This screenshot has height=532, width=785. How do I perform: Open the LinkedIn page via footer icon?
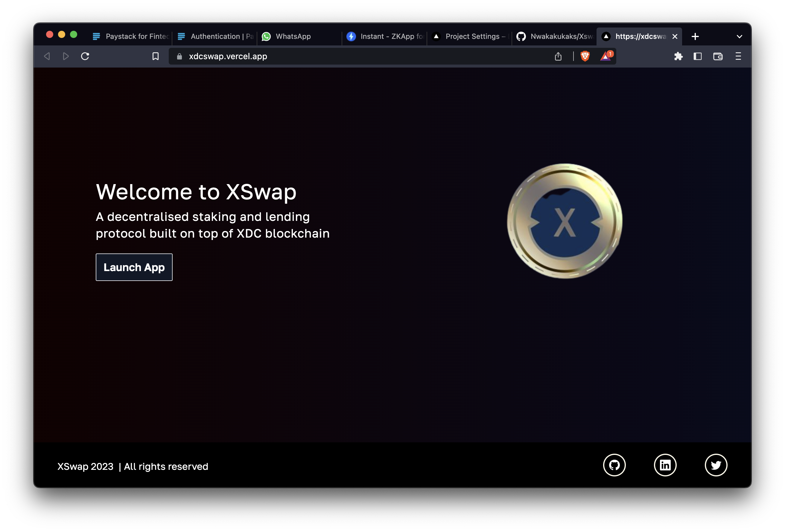665,465
